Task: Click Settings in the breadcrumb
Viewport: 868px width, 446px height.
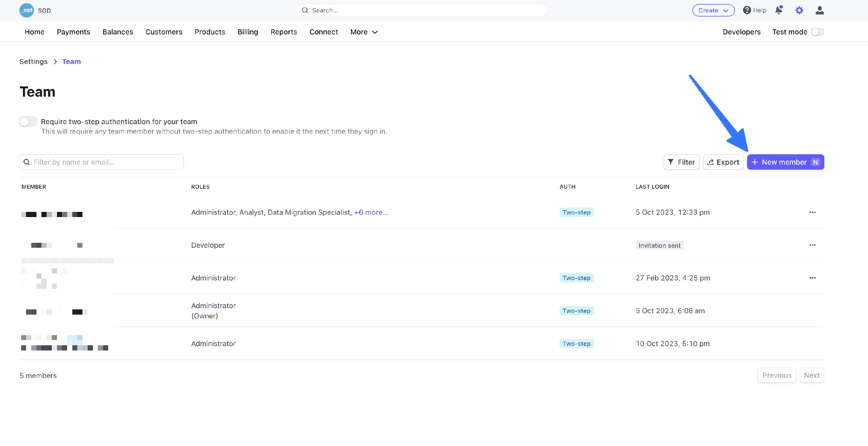Action: [x=33, y=62]
